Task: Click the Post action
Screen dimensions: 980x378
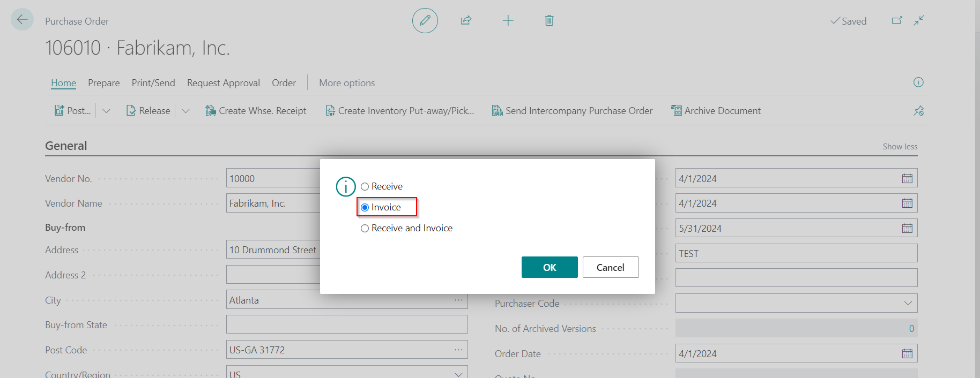Action: click(x=73, y=111)
